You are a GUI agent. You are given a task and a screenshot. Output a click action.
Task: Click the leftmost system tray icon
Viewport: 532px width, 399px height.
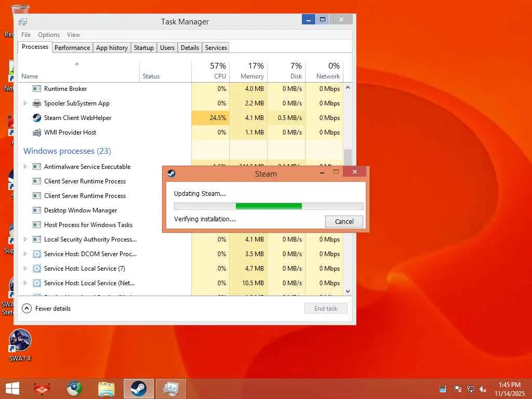pyautogui.click(x=443, y=389)
